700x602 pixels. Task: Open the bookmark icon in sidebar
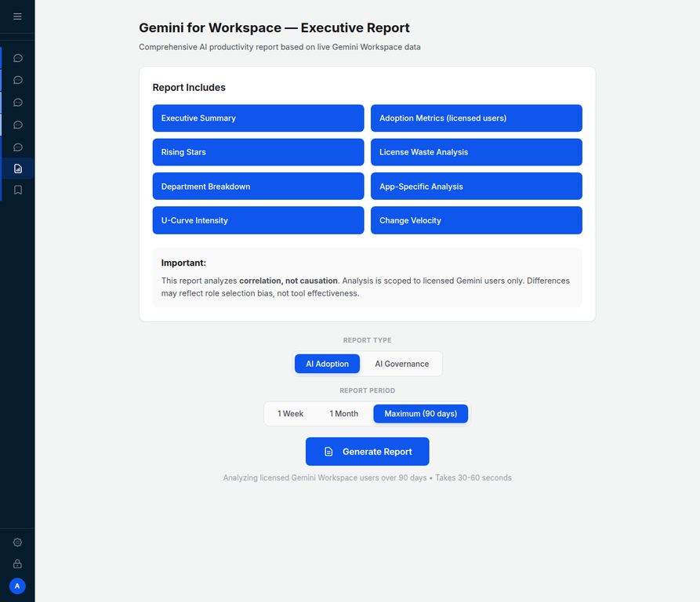click(x=18, y=190)
